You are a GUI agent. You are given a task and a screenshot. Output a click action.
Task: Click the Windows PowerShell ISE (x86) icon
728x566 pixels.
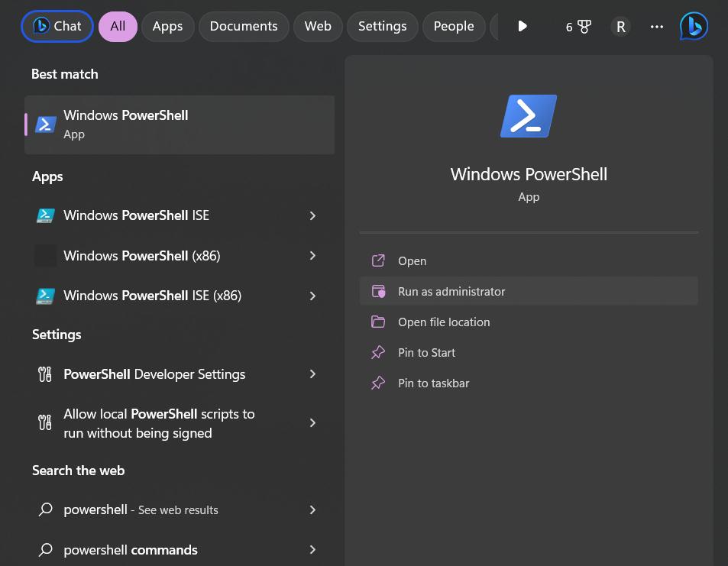pyautogui.click(x=46, y=296)
